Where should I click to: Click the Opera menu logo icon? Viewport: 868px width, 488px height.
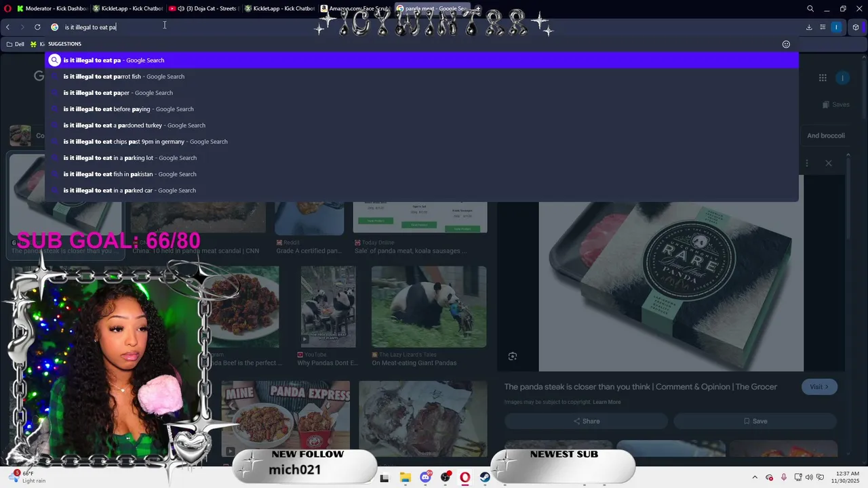[7, 9]
